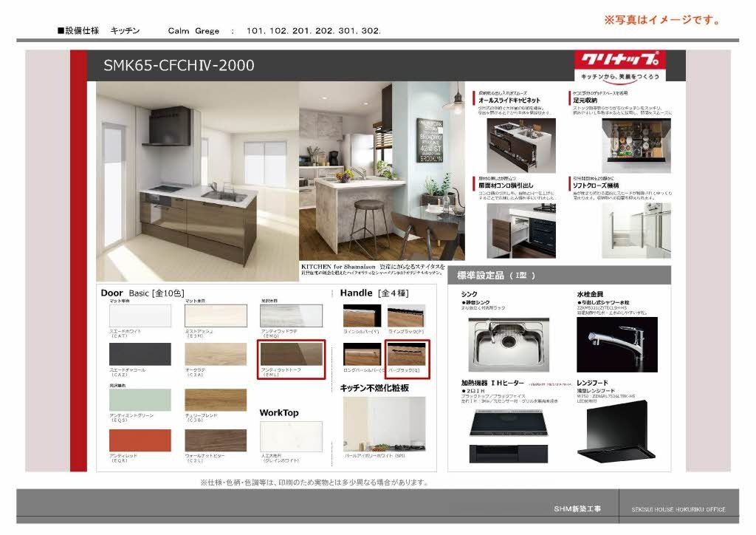The image size is (756, 535).
Task: Click the all-slide cabinet feature photo
Action: [521, 146]
